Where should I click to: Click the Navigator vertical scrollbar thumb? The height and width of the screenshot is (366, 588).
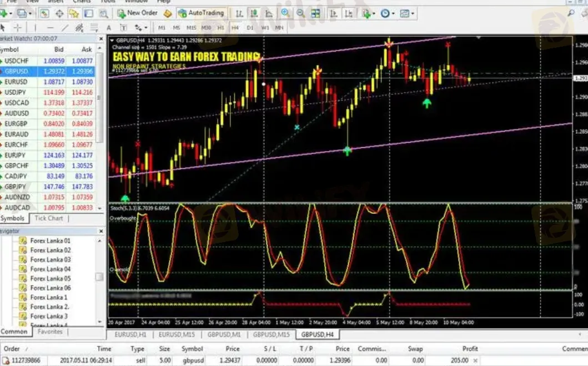[x=99, y=277]
